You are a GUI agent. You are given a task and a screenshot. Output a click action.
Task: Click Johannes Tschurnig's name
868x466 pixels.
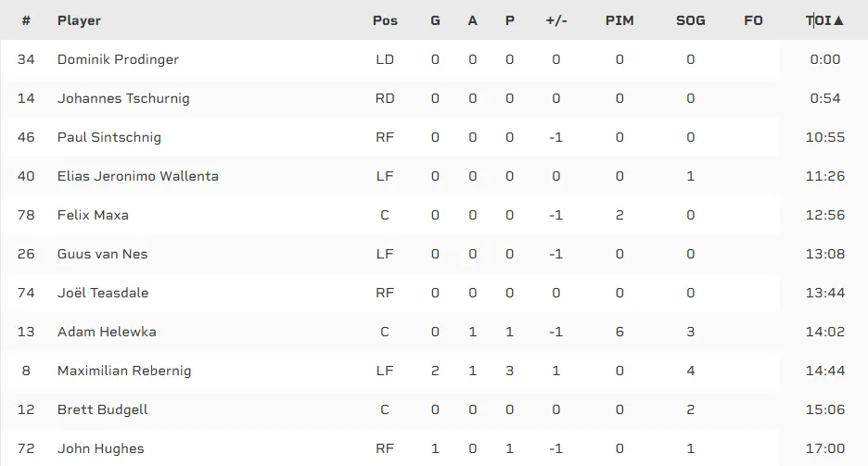pos(123,98)
